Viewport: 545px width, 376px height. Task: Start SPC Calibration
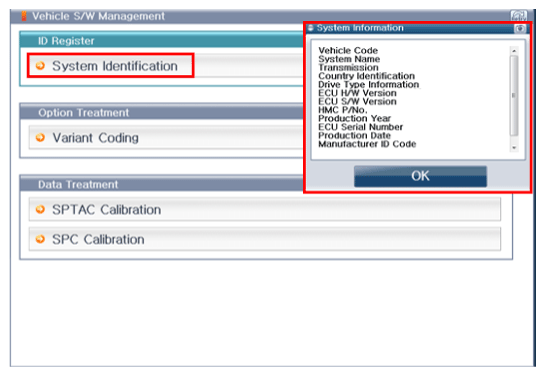(265, 239)
